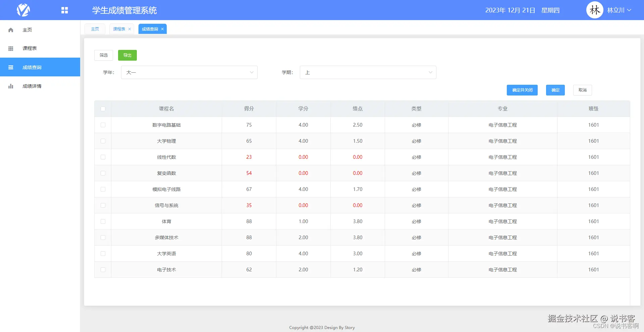The height and width of the screenshot is (332, 644).
Task: Toggle the select-all header checkbox
Action: tap(103, 109)
